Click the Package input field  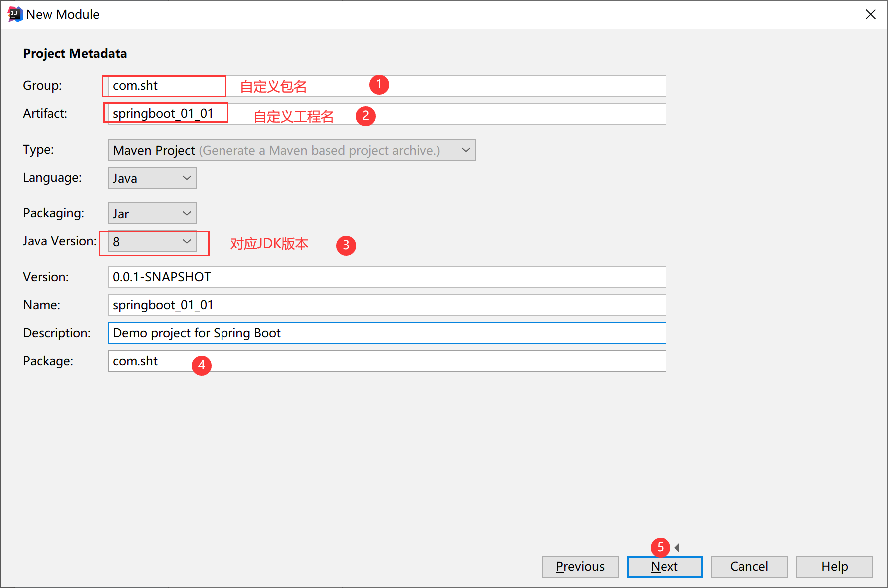coord(387,361)
